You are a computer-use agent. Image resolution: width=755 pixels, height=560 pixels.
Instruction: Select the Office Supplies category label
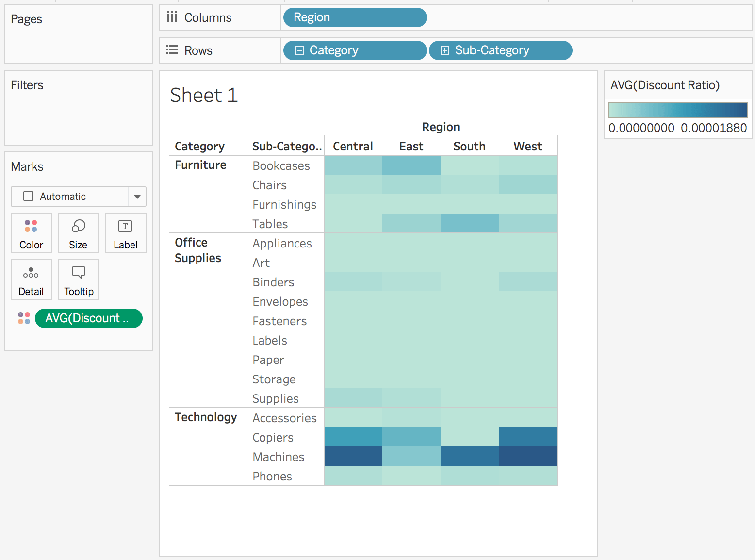198,250
